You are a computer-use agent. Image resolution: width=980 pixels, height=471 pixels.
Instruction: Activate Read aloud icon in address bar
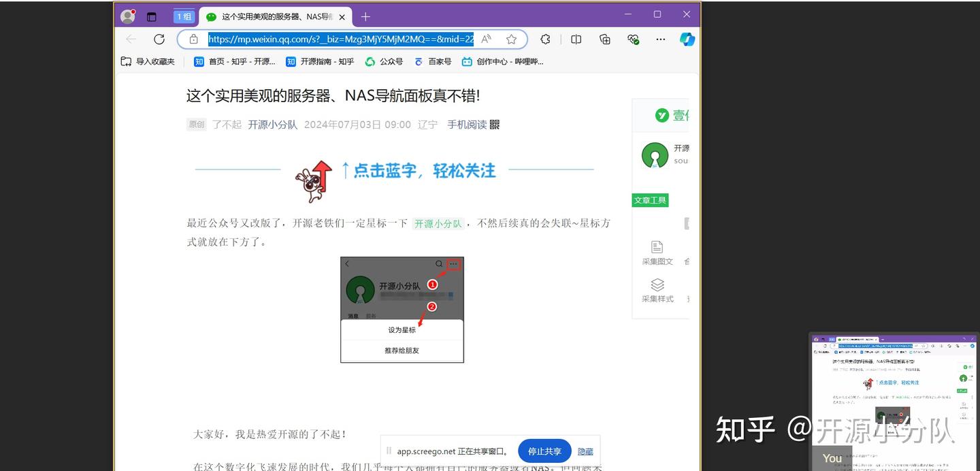486,39
